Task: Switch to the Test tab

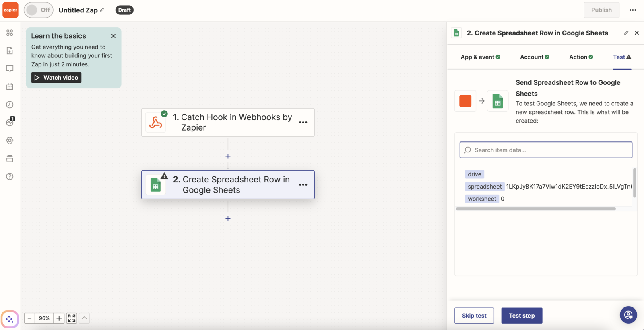Action: click(x=622, y=57)
